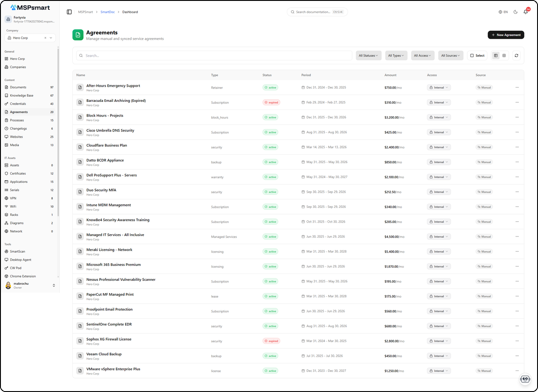Click the Datto BCDR Appliance document icon
538x392 pixels.
click(x=80, y=162)
